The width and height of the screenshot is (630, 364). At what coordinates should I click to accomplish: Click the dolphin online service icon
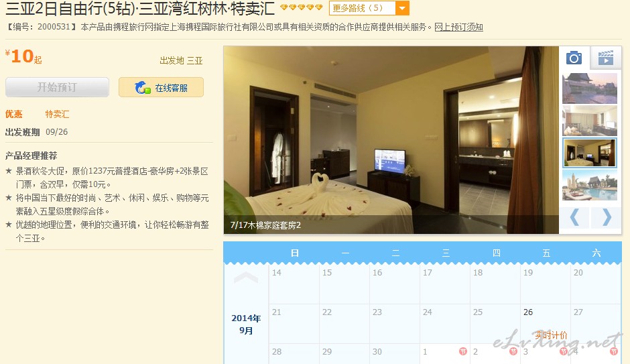(142, 87)
